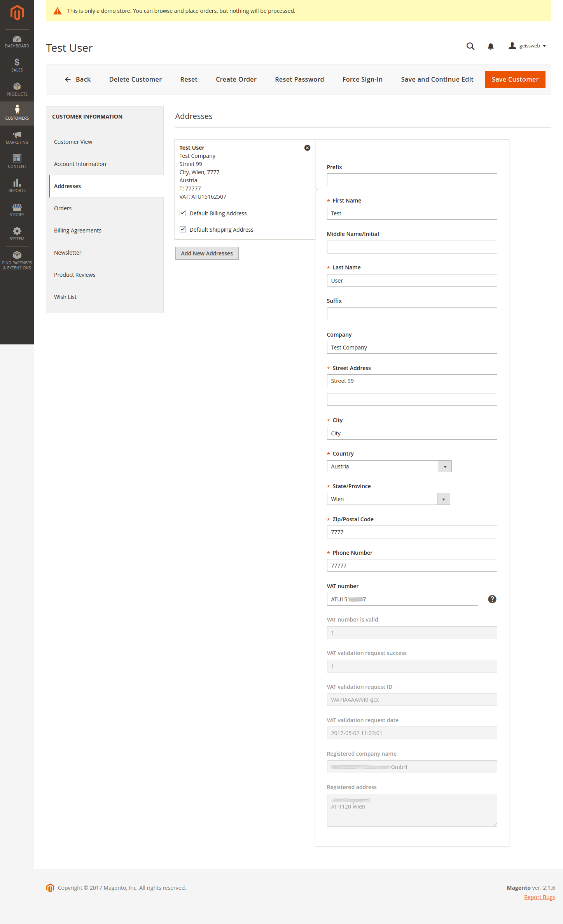The width and height of the screenshot is (563, 924).
Task: Click Delete Customer
Action: tap(135, 79)
